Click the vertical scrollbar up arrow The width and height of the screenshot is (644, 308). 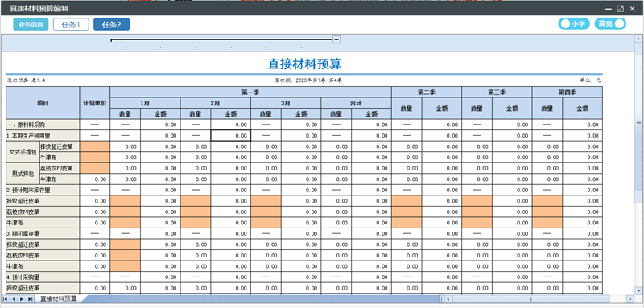pyautogui.click(x=638, y=39)
